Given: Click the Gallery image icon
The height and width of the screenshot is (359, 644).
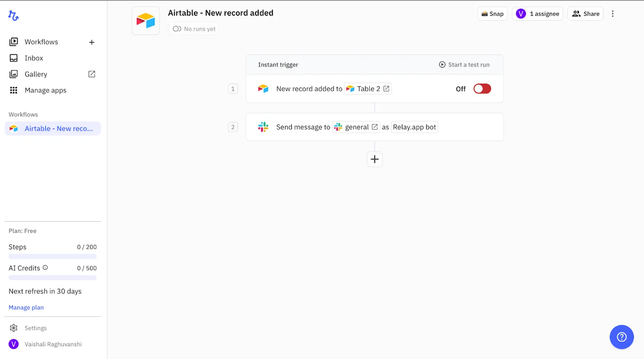Looking at the screenshot, I should [x=14, y=74].
